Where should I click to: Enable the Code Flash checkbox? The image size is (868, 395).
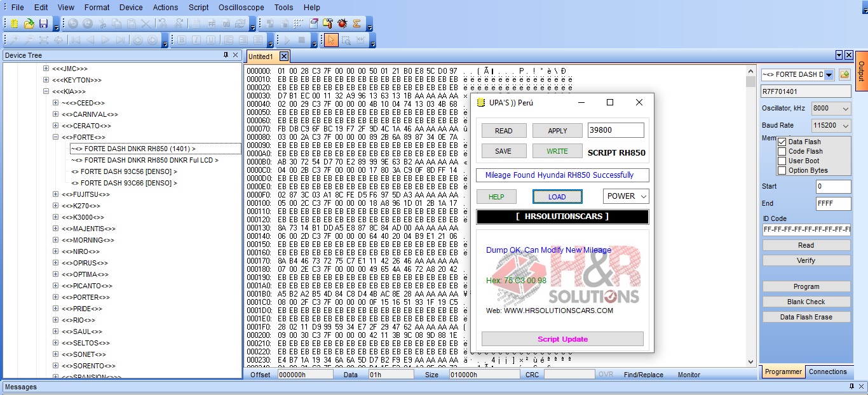click(782, 152)
